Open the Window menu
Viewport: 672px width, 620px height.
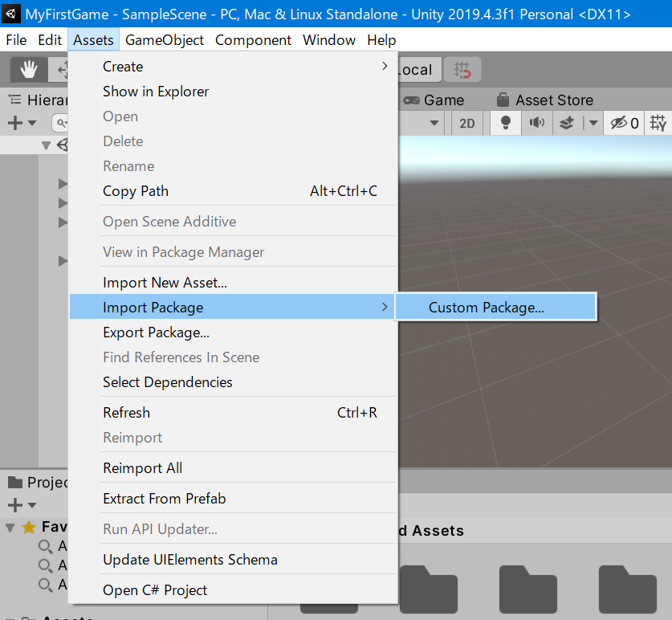pyautogui.click(x=328, y=39)
